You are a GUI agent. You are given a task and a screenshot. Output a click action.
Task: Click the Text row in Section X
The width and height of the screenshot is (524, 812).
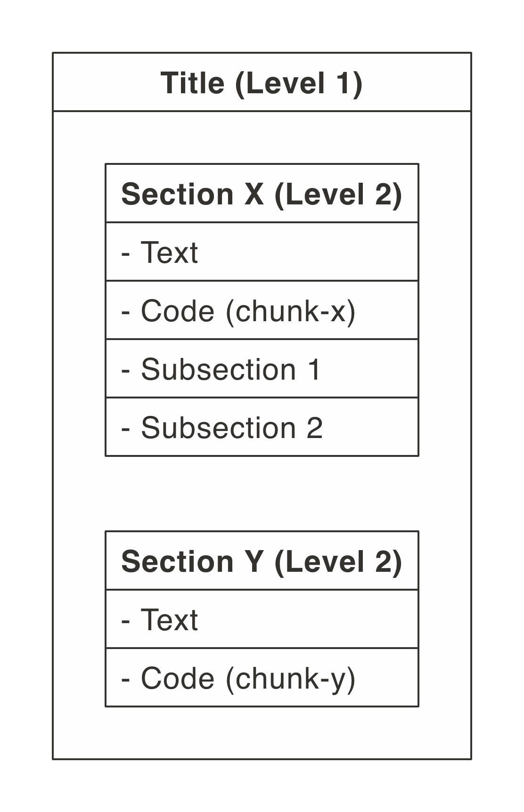click(262, 252)
